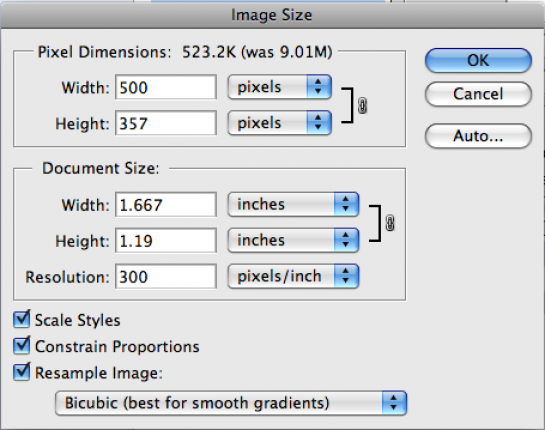545x430 pixels.
Task: Click the document size chain link icon
Action: point(390,223)
